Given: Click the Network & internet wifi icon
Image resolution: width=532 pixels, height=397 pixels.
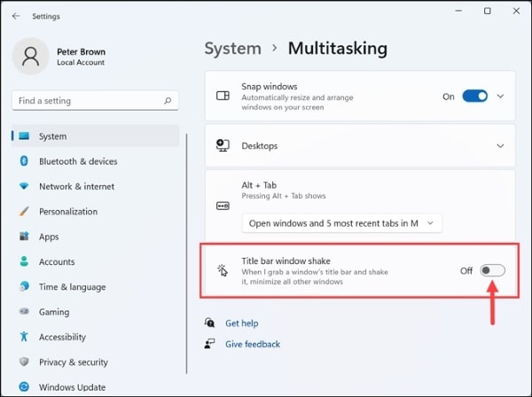Looking at the screenshot, I should 23,187.
